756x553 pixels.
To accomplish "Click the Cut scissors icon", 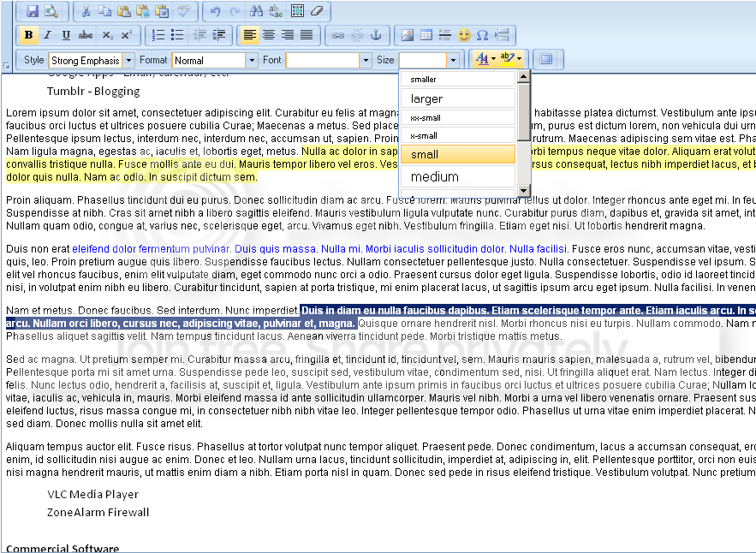I will pyautogui.click(x=86, y=11).
